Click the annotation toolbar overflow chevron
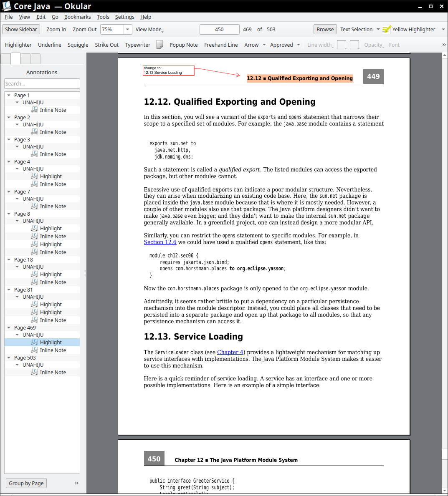 [x=443, y=45]
